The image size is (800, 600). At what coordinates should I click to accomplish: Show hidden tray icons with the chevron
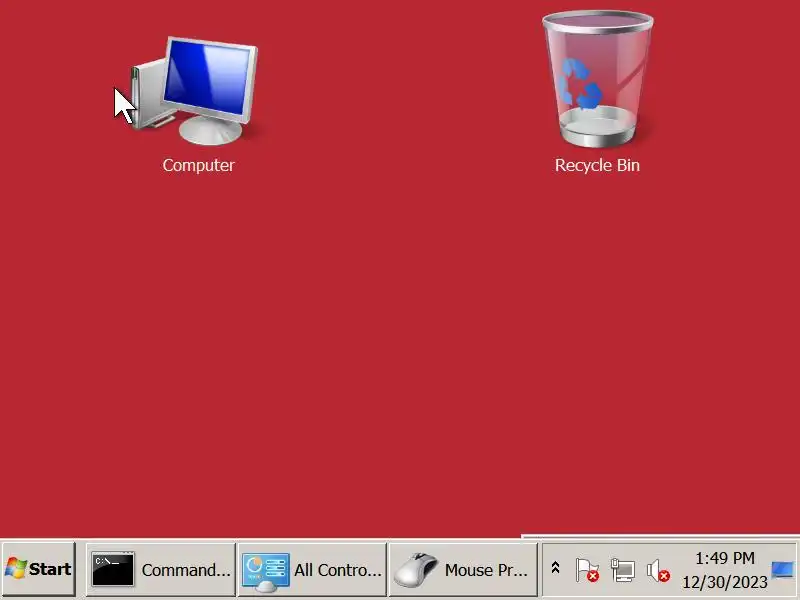556,568
